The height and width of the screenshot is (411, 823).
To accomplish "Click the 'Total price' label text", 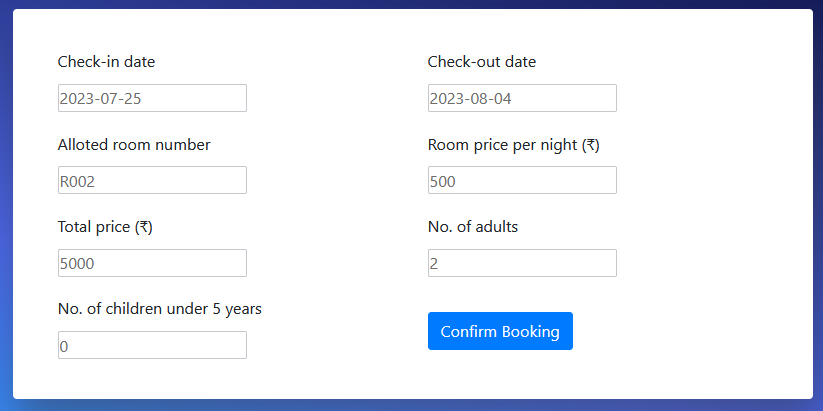I will [94, 227].
